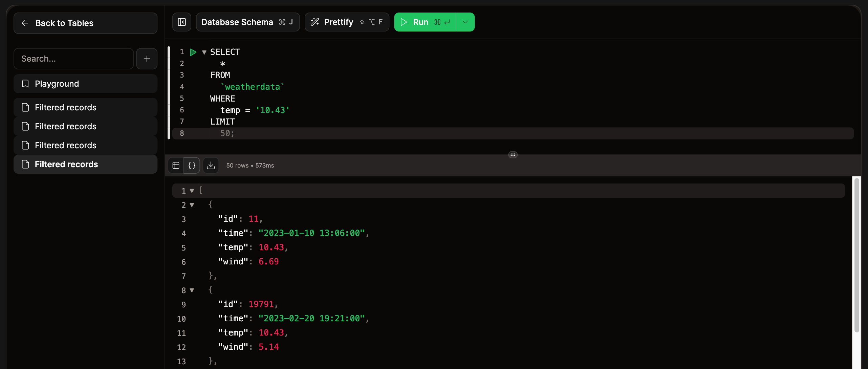Click the grip dots handle above the results
868x369 pixels.
click(x=513, y=154)
